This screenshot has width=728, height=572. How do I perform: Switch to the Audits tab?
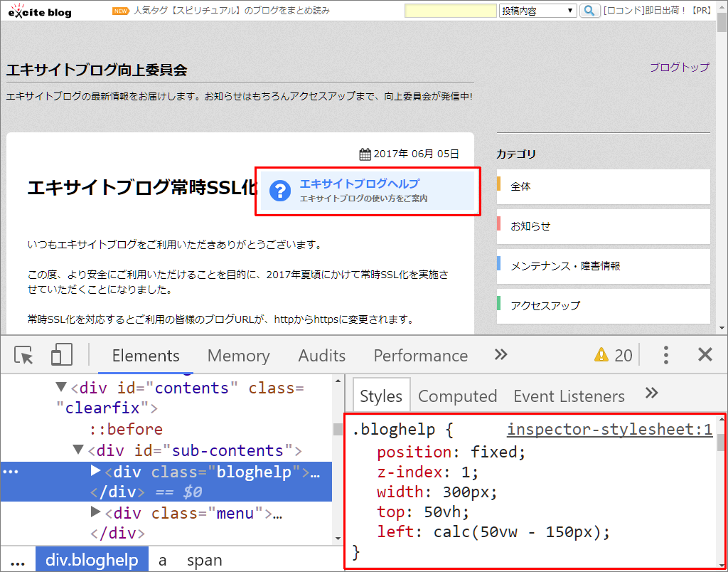click(322, 356)
